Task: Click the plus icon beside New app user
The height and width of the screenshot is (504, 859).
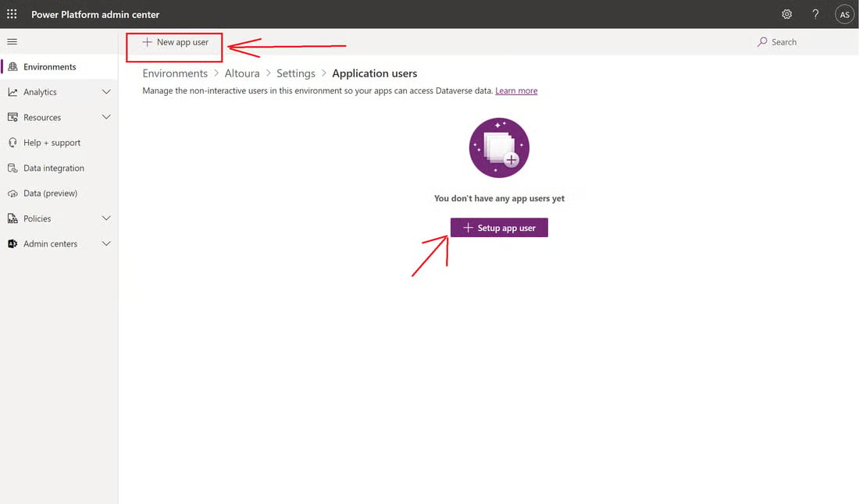Action: 147,42
